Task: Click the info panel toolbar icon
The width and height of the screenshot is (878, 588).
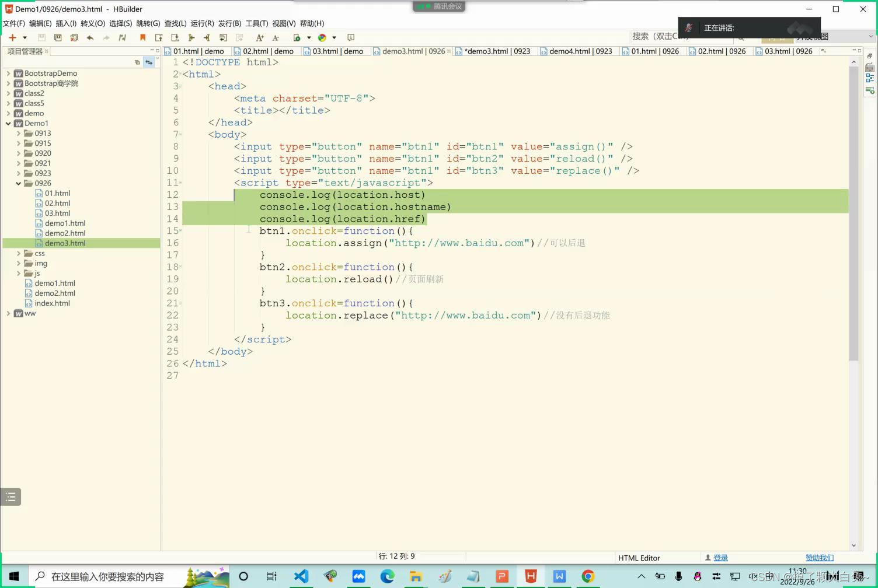Action: pyautogui.click(x=351, y=37)
